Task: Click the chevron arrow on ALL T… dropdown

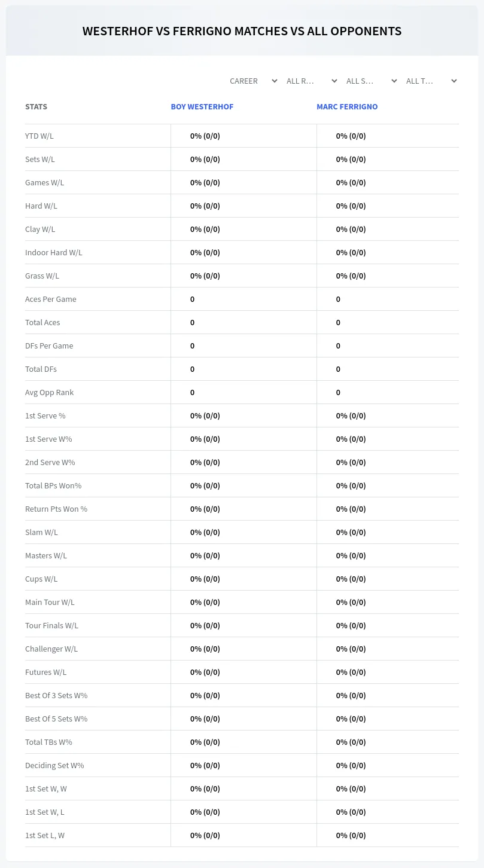Action: [x=453, y=81]
